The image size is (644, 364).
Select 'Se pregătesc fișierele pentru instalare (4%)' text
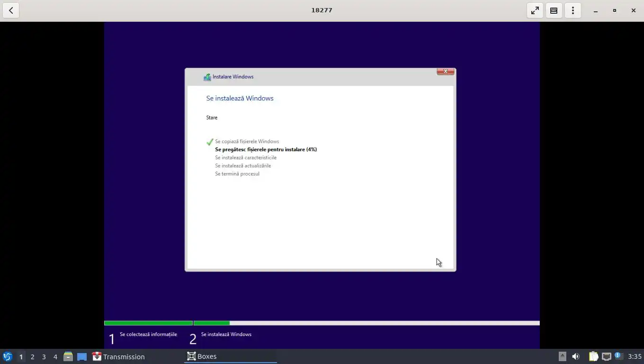point(266,149)
